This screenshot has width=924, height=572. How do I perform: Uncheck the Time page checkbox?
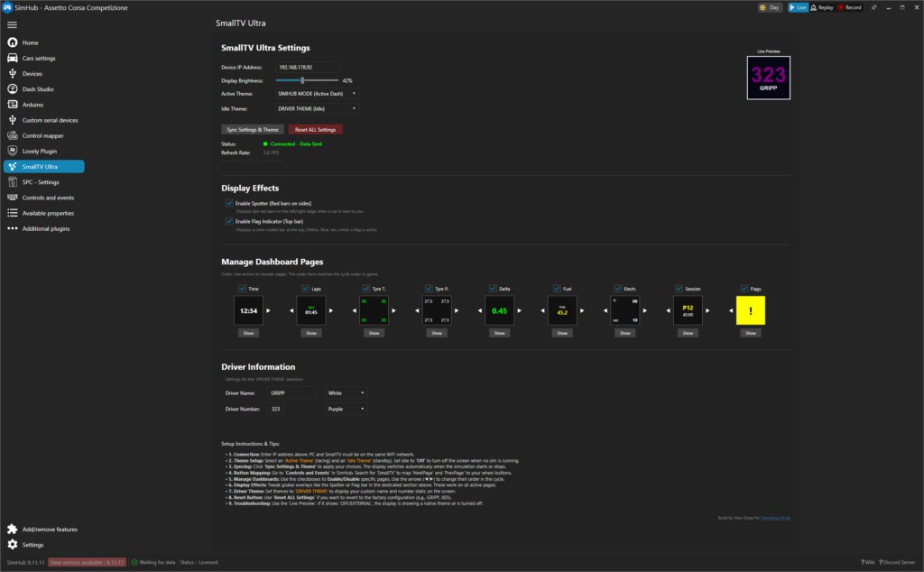pos(242,289)
